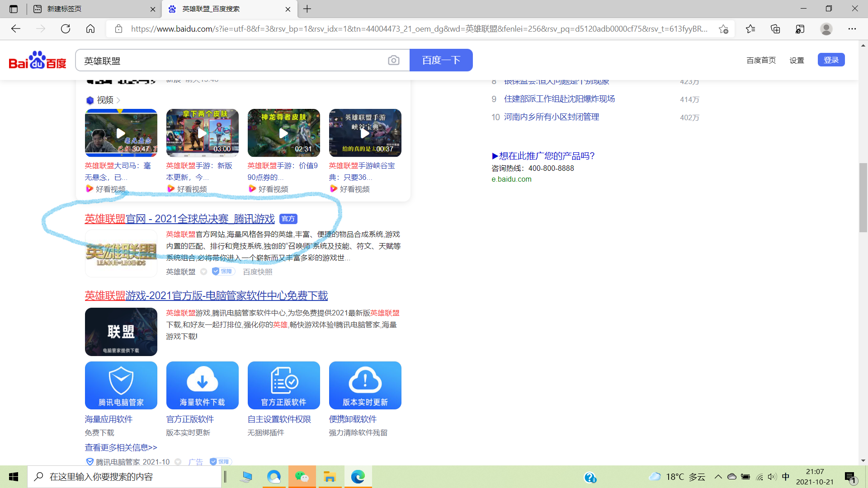Open the Favorites list icon

click(750, 29)
